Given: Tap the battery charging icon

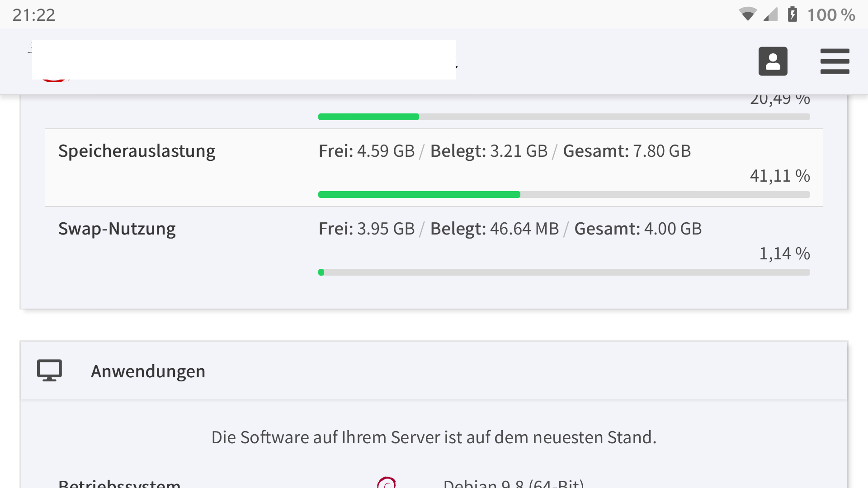Looking at the screenshot, I should pos(792,14).
